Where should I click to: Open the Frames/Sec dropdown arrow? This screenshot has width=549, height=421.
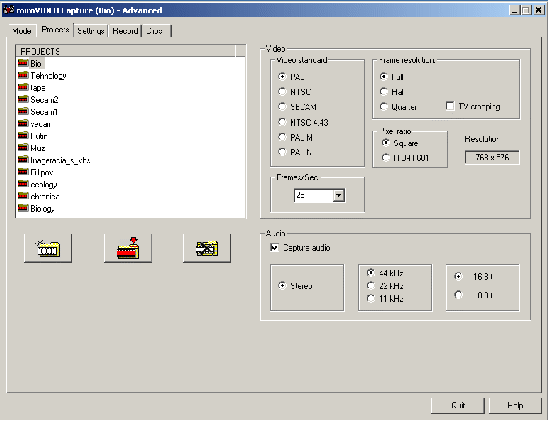pyautogui.click(x=339, y=195)
